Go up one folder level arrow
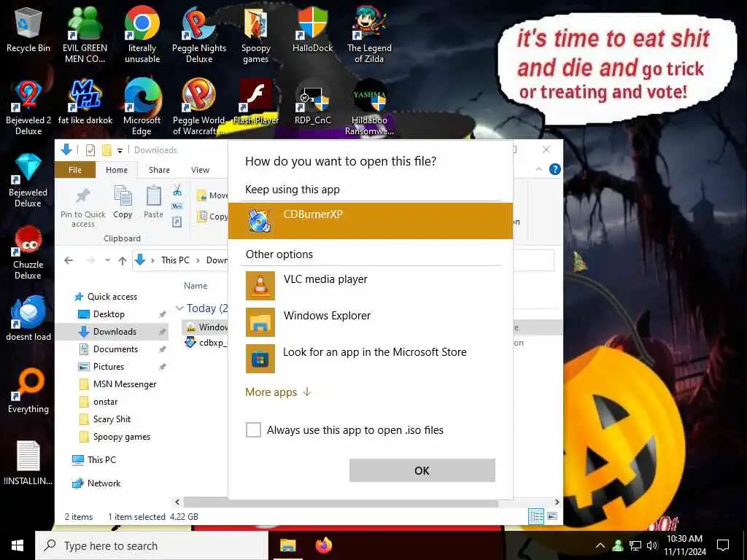Image resolution: width=747 pixels, height=560 pixels. click(x=123, y=260)
